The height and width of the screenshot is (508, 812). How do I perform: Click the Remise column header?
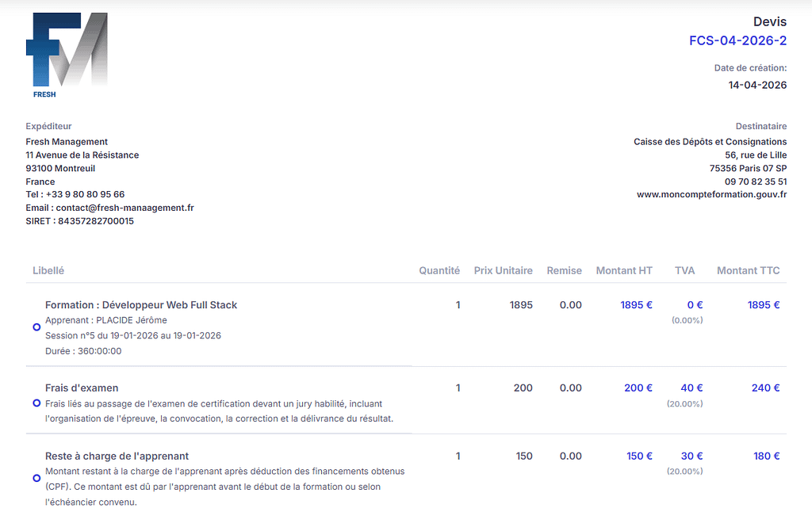tap(564, 270)
